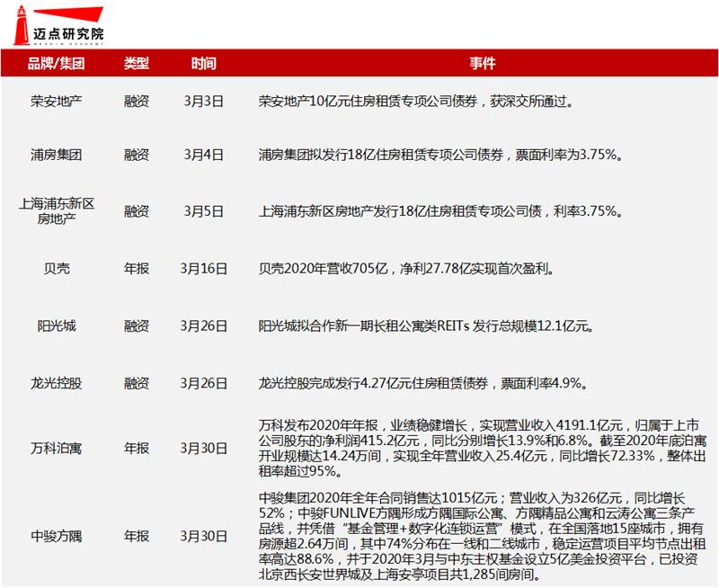The width and height of the screenshot is (719, 588).
Task: Select the 荣安地产 brand cell
Action: (57, 101)
